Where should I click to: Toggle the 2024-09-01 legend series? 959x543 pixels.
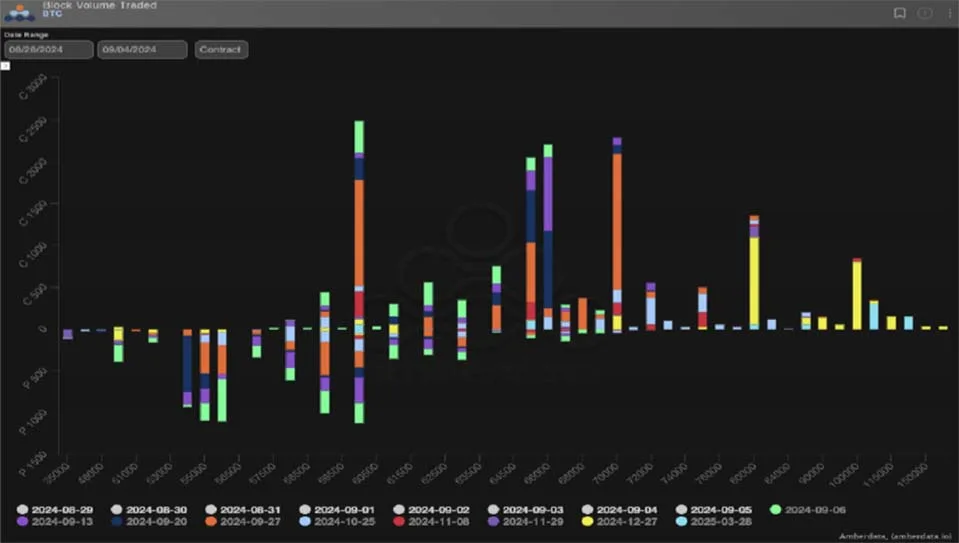tap(338, 509)
